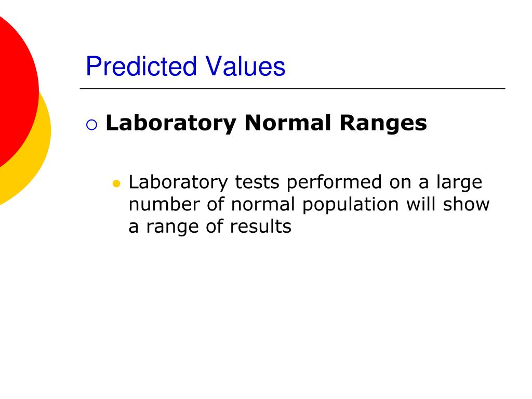Click the hollow blue circle bullet
The height and width of the screenshot is (399, 532).
91,125
